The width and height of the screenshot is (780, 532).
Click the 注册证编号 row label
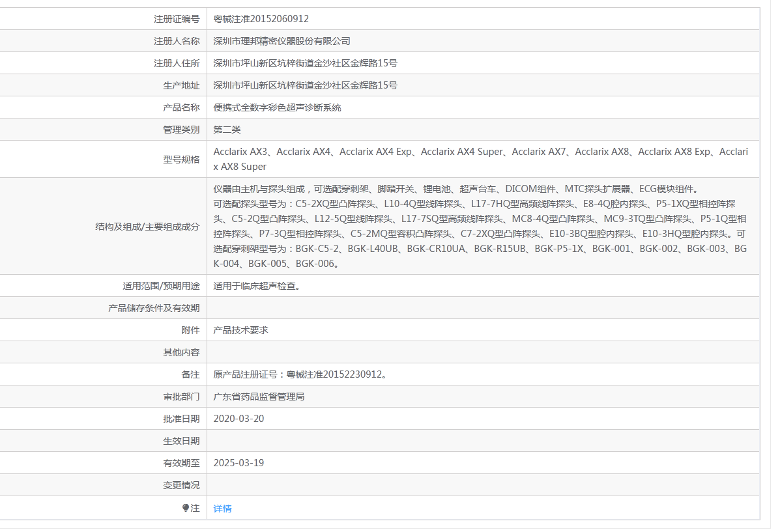coord(177,19)
